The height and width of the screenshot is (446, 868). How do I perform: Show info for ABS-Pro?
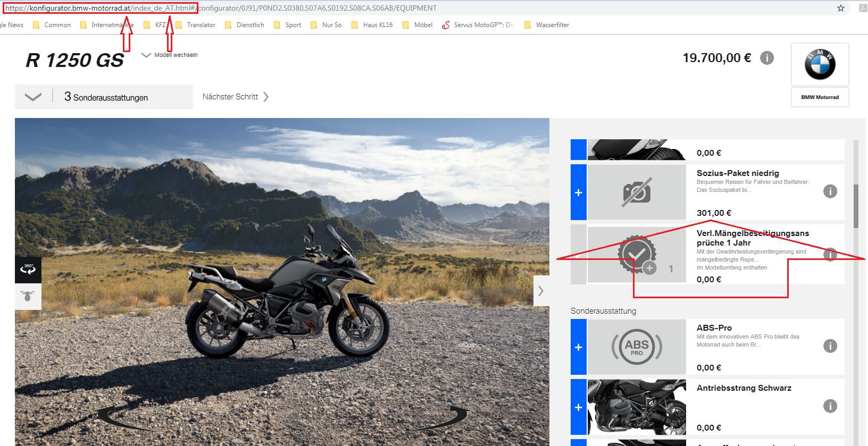pyautogui.click(x=830, y=346)
